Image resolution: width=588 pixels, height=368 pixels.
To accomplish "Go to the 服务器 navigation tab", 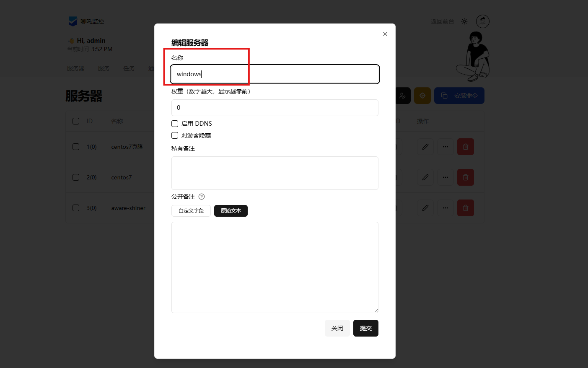I will click(x=76, y=68).
